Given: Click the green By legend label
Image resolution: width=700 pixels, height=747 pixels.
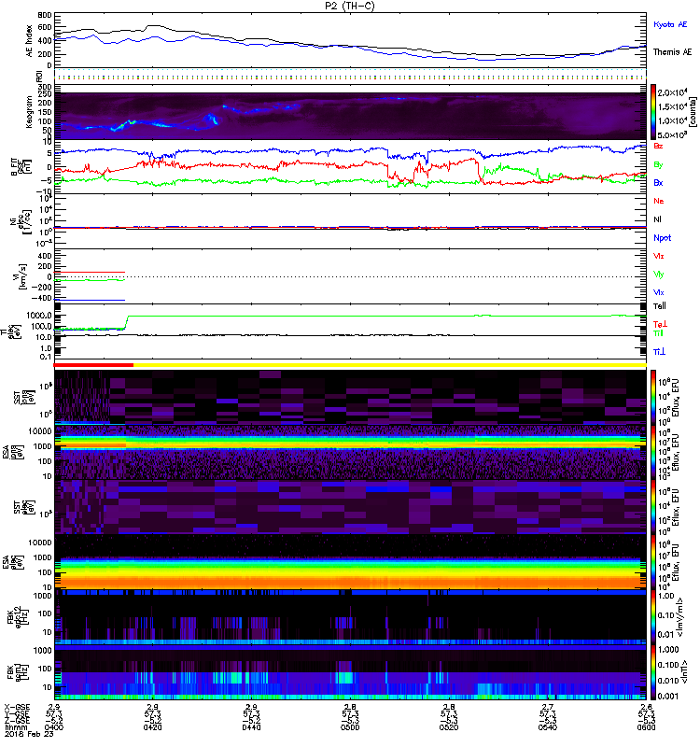Looking at the screenshot, I should click(x=658, y=165).
